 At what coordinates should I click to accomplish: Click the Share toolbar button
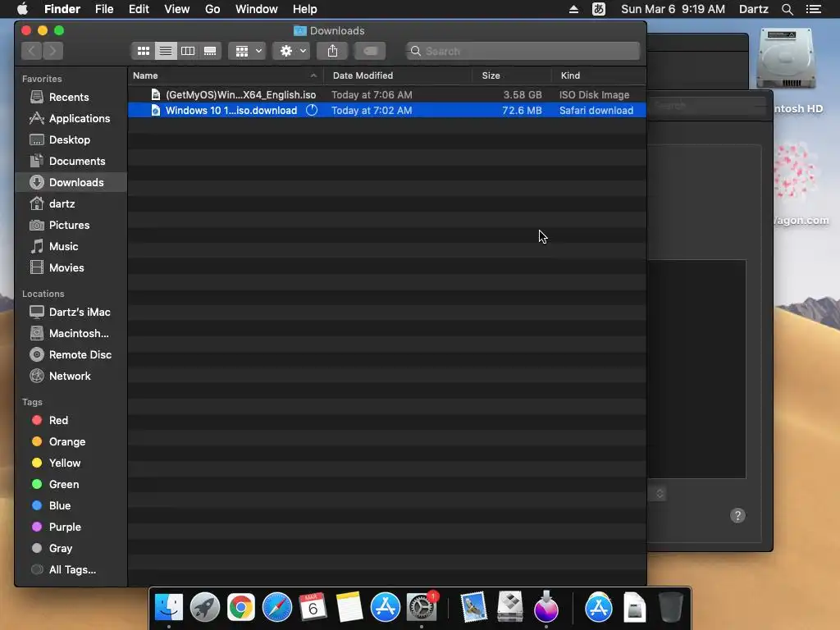click(332, 51)
